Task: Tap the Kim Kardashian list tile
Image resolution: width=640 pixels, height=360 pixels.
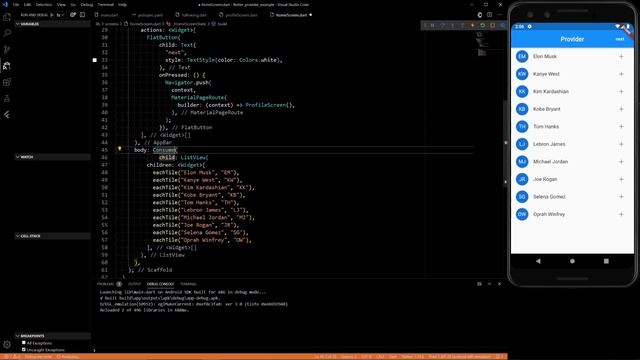Action: pos(572,91)
